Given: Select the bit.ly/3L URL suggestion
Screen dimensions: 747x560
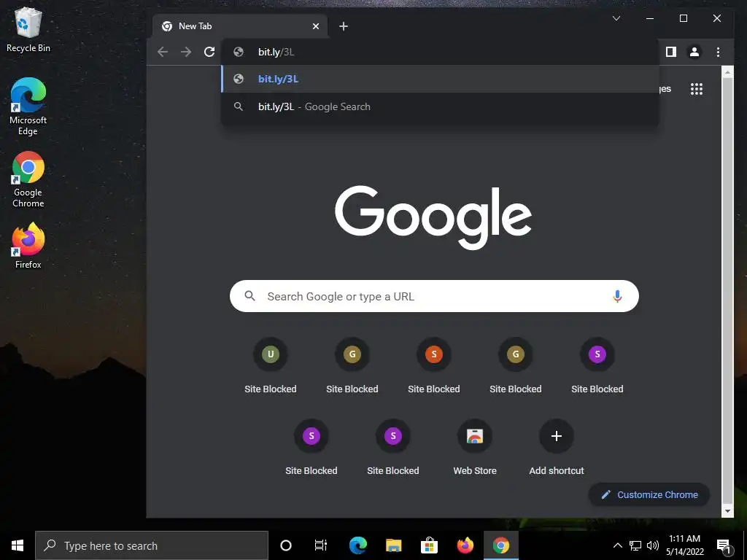Looking at the screenshot, I should [x=440, y=79].
